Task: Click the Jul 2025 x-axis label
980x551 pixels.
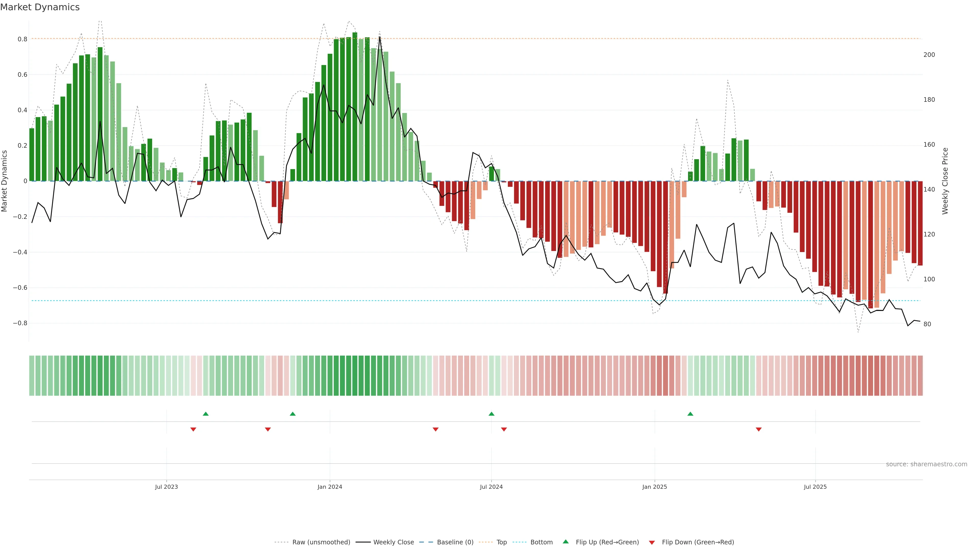Action: 815,487
